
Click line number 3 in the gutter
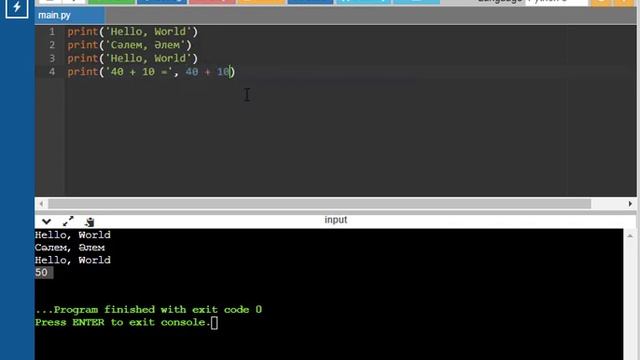click(x=52, y=58)
